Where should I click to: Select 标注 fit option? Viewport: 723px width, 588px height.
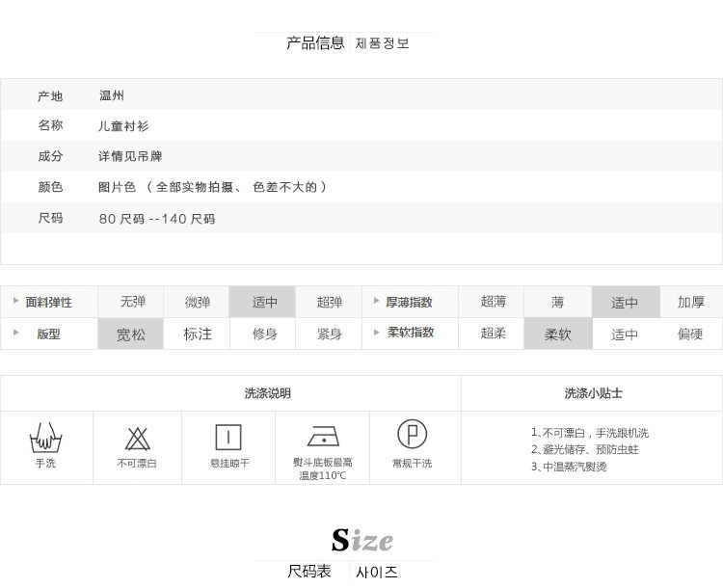pos(197,334)
